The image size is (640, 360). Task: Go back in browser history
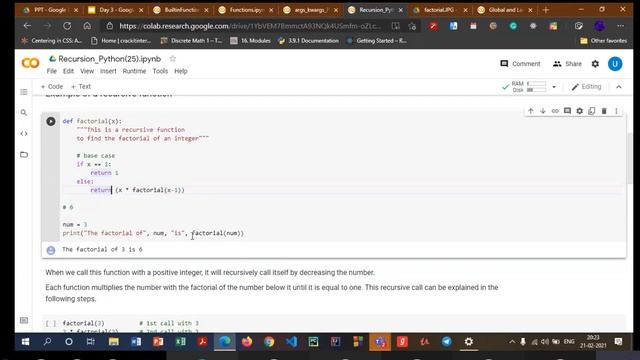tap(27, 26)
